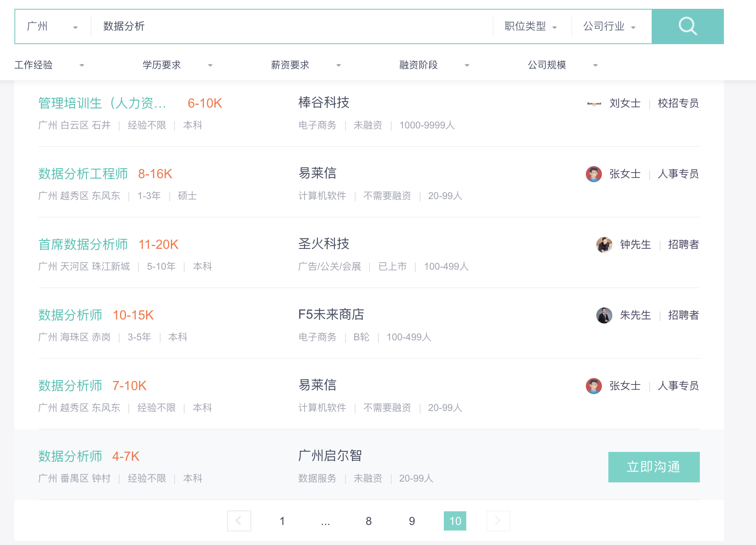Expand the 公司行业 dropdown

point(610,26)
